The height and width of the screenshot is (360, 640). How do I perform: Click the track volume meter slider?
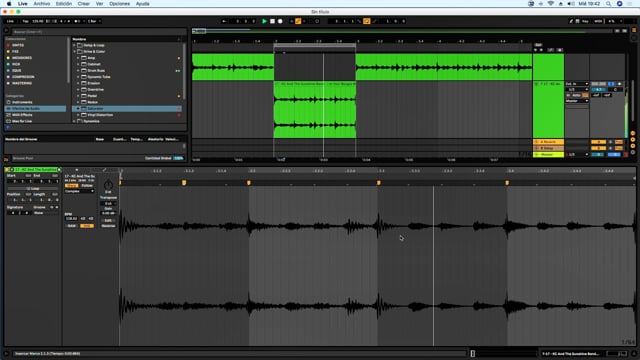click(598, 89)
